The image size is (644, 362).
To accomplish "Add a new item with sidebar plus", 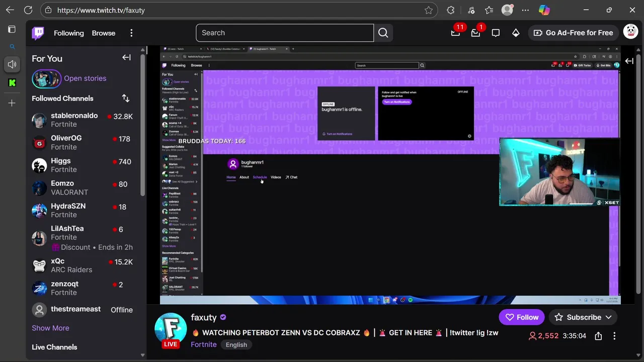I will [12, 103].
